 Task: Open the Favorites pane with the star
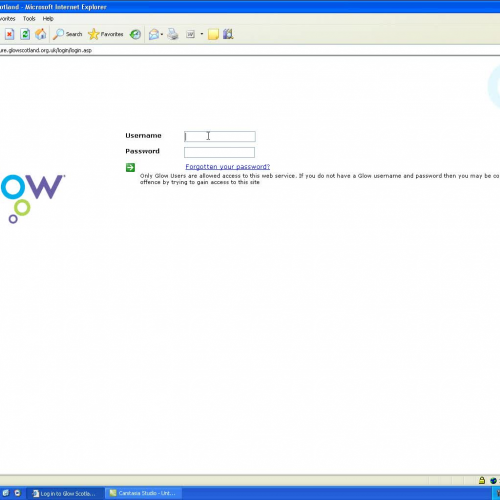pyautogui.click(x=106, y=34)
